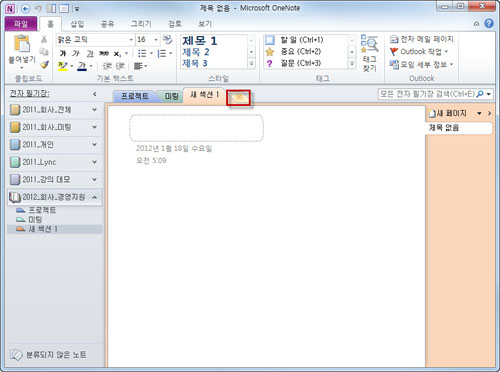Open the search scope dropdown arrow
Screen dimensions: 500x372
pos(489,94)
